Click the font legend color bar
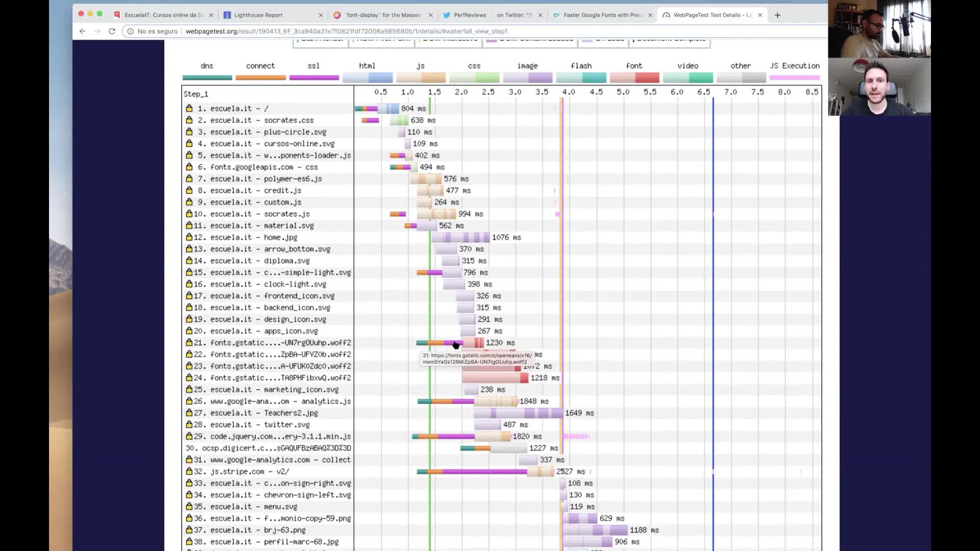 634,78
